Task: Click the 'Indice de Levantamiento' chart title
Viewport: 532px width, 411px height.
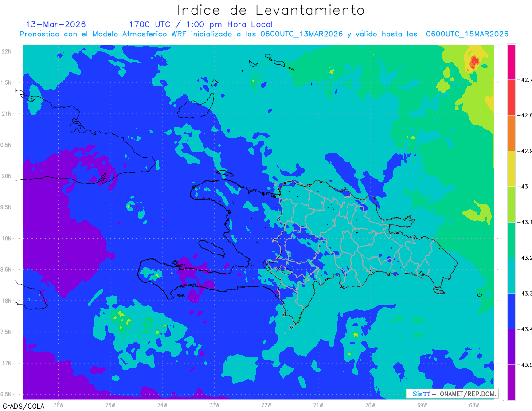Action: pos(271,10)
